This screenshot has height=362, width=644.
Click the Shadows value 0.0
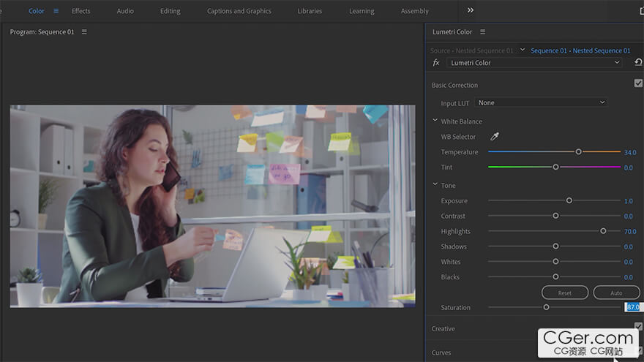tap(629, 246)
